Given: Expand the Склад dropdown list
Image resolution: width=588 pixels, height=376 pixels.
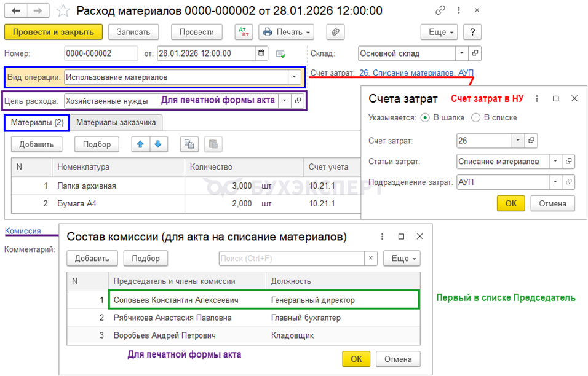Looking at the screenshot, I should 462,53.
